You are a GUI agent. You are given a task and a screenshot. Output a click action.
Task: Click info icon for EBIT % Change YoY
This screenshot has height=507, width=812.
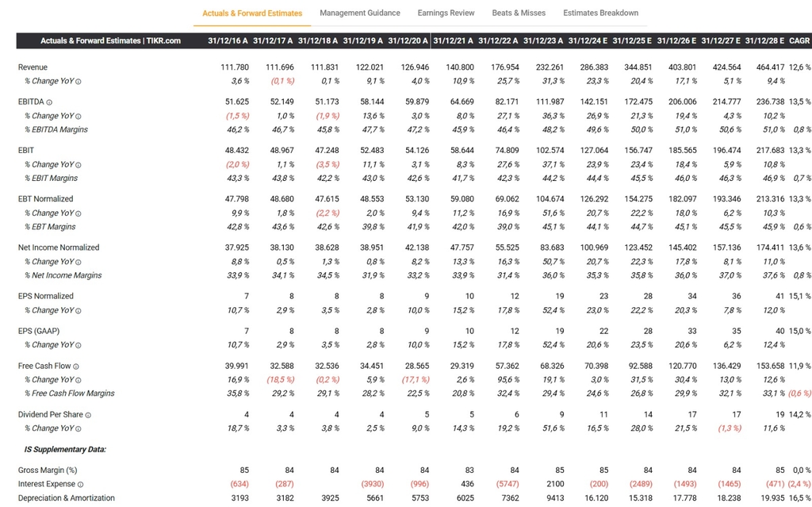point(78,165)
